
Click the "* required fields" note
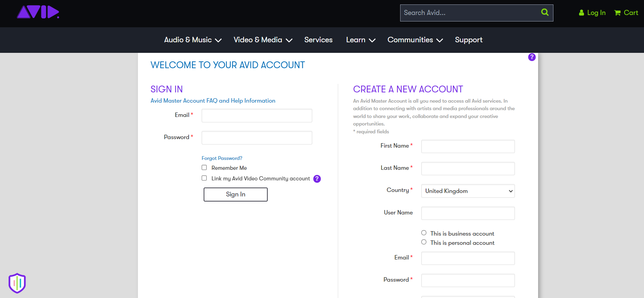371,132
